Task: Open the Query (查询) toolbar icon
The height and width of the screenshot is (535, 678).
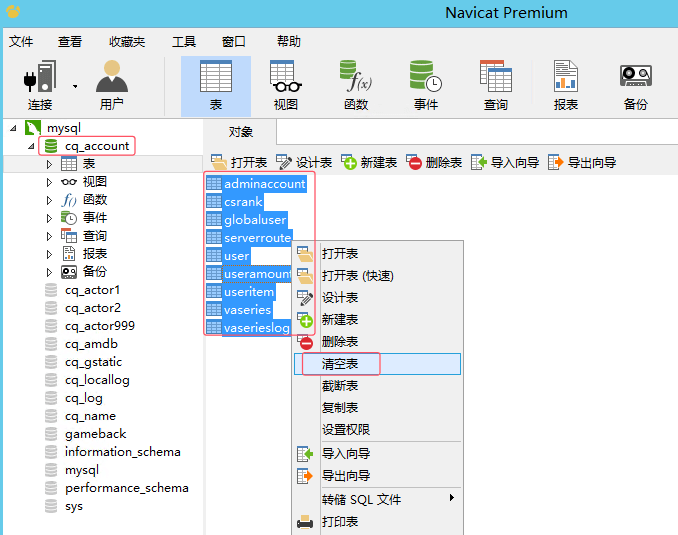Action: [x=496, y=86]
